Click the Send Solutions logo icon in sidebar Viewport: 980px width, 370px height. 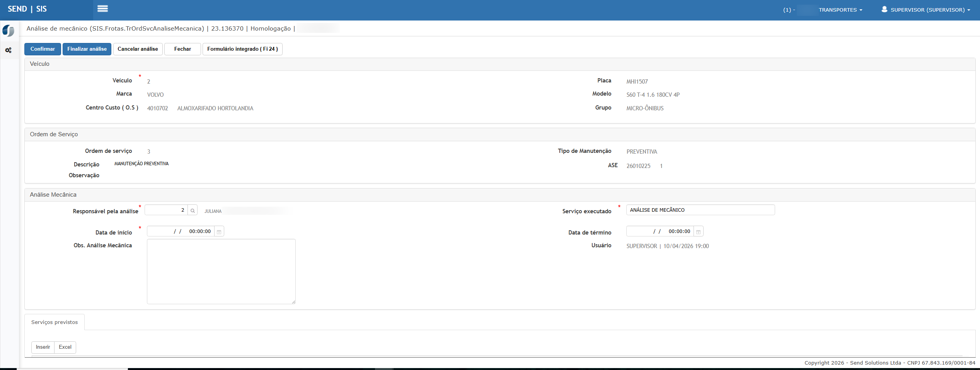(8, 31)
